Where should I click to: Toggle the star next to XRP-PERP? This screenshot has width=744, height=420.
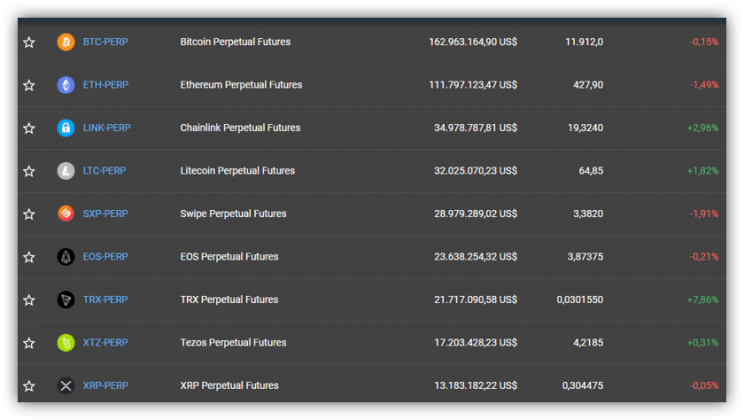coord(29,386)
